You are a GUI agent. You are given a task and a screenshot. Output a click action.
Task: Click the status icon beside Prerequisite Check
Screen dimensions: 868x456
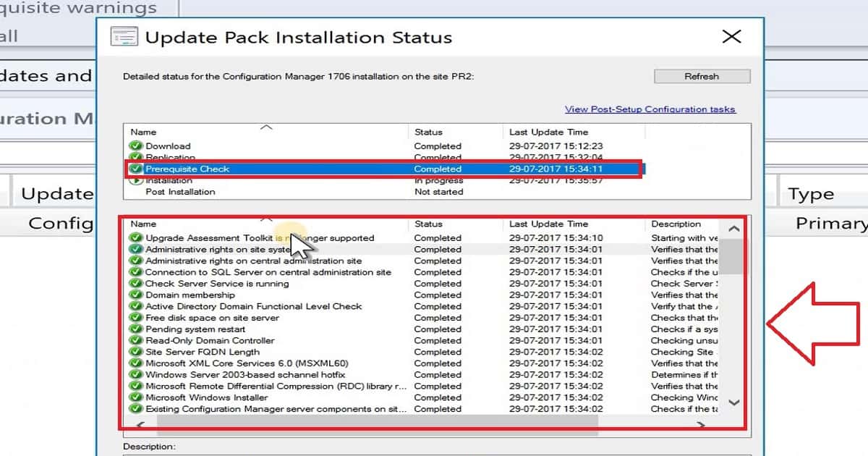pos(136,169)
